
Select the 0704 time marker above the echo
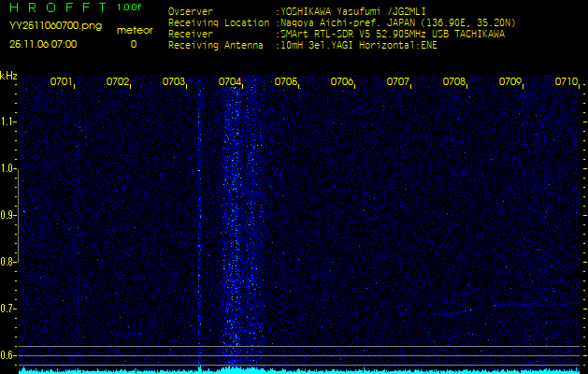pyautogui.click(x=230, y=82)
